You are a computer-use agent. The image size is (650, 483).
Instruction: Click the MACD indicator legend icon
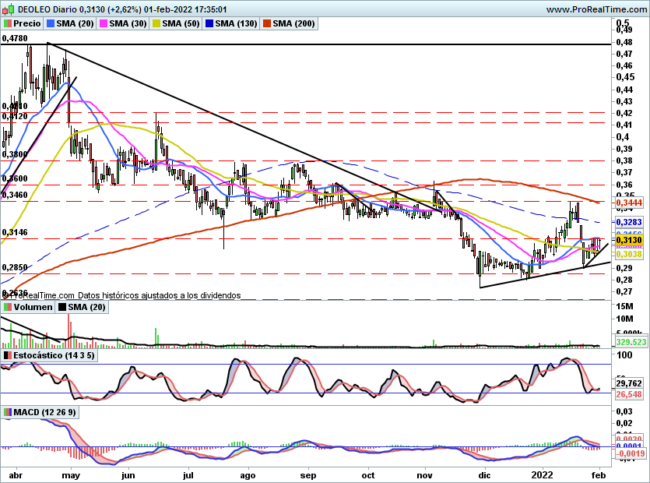pyautogui.click(x=8, y=412)
